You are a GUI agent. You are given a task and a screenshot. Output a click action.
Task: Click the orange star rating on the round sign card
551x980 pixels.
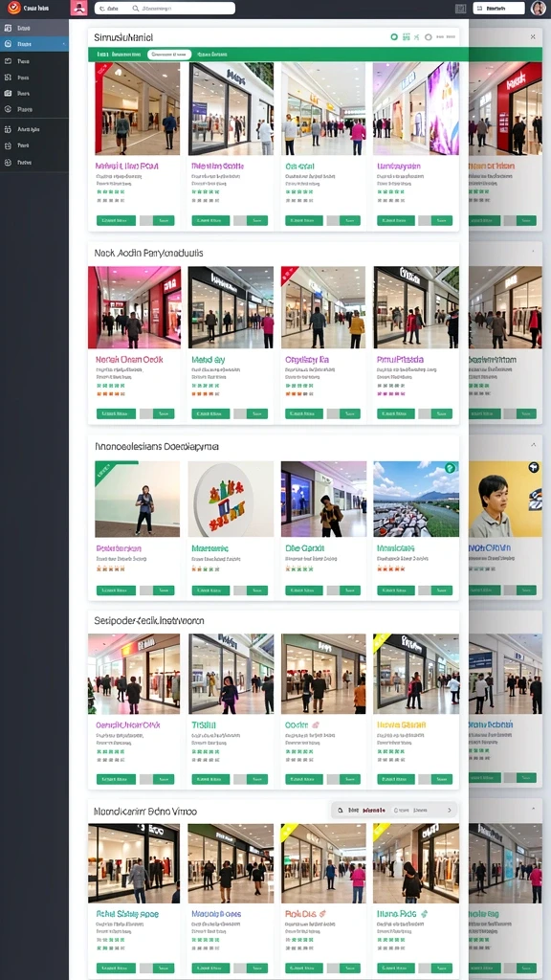[206, 568]
